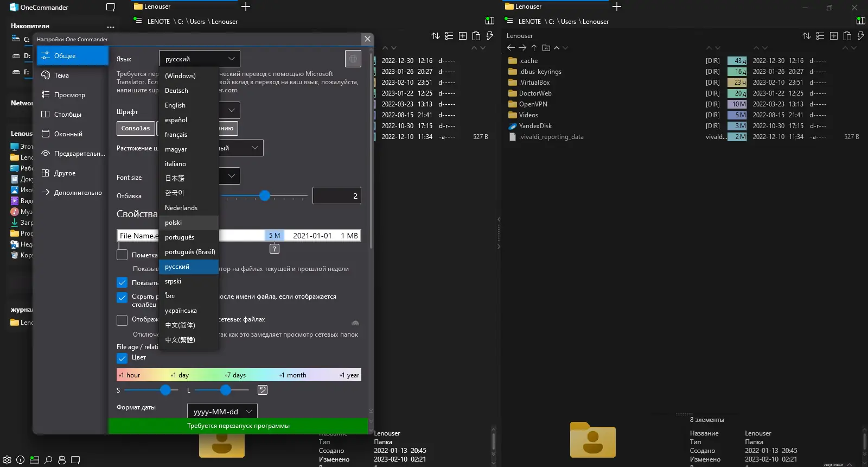Open the Тема settings tab
This screenshot has width=868, height=467.
tap(73, 75)
